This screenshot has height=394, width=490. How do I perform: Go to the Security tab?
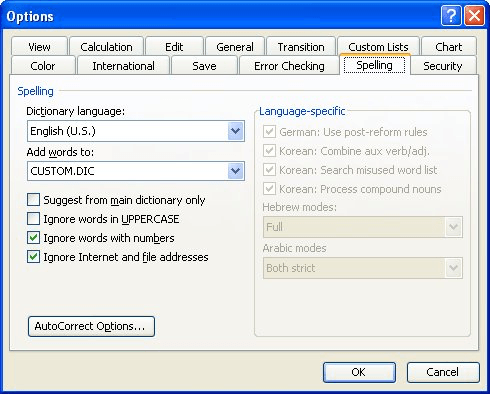coord(443,66)
